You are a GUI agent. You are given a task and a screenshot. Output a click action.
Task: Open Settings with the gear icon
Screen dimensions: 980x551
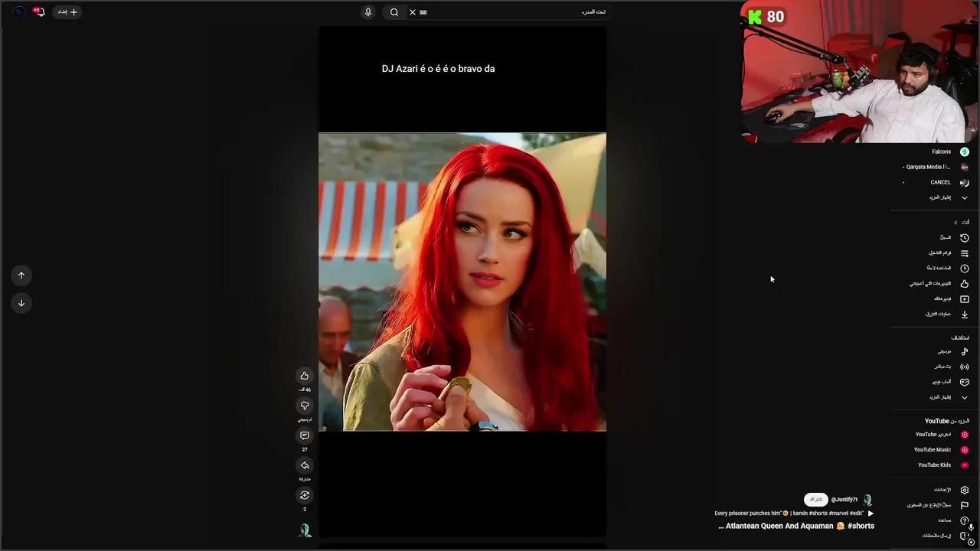click(950, 490)
